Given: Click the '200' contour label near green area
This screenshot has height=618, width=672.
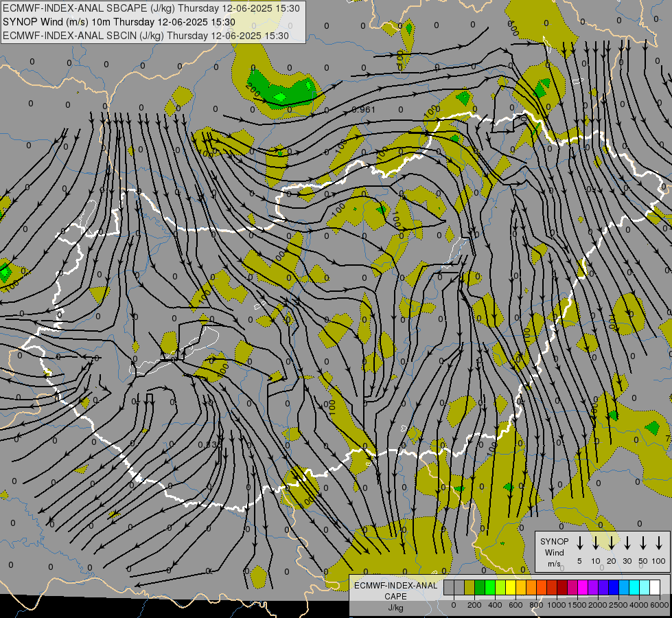Looking at the screenshot, I should pyautogui.click(x=253, y=90).
